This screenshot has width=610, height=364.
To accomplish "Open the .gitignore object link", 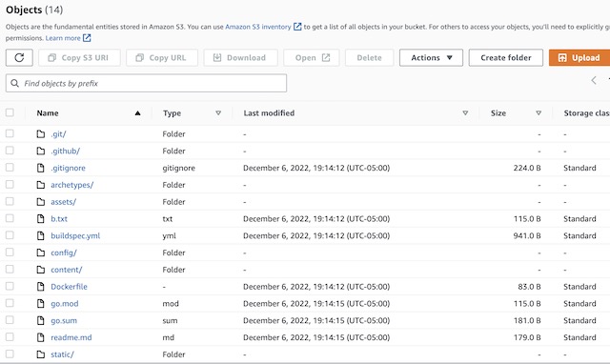I will 68,168.
